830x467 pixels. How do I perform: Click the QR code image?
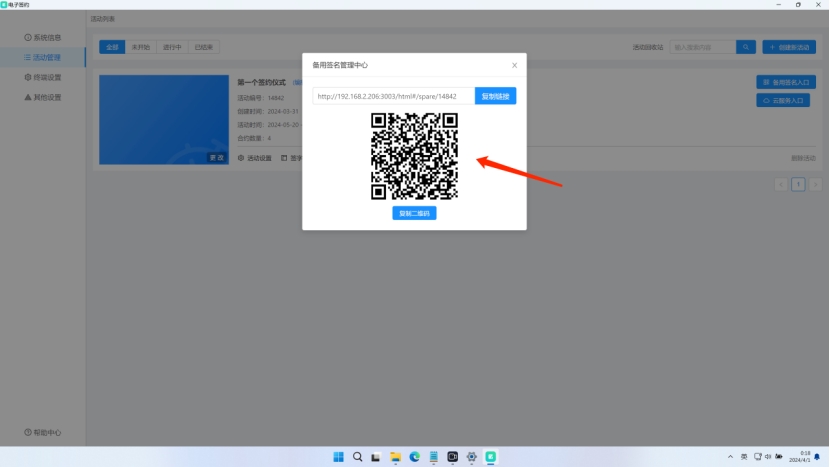point(414,156)
